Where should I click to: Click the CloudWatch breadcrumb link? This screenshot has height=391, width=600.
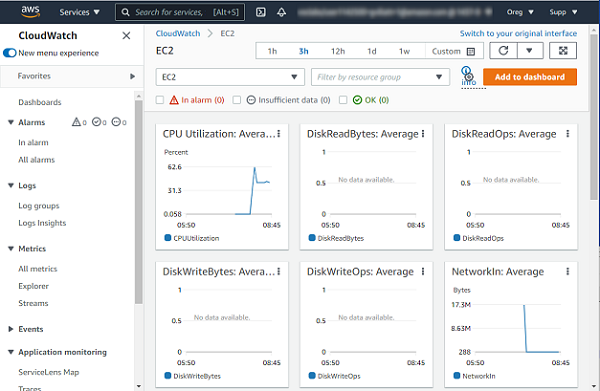pyautogui.click(x=178, y=34)
